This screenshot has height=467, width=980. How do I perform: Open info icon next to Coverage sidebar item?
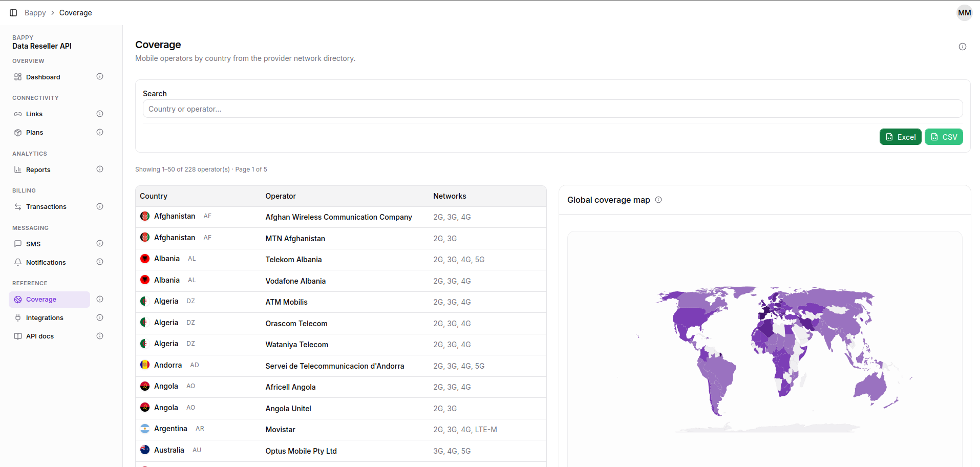click(100, 299)
